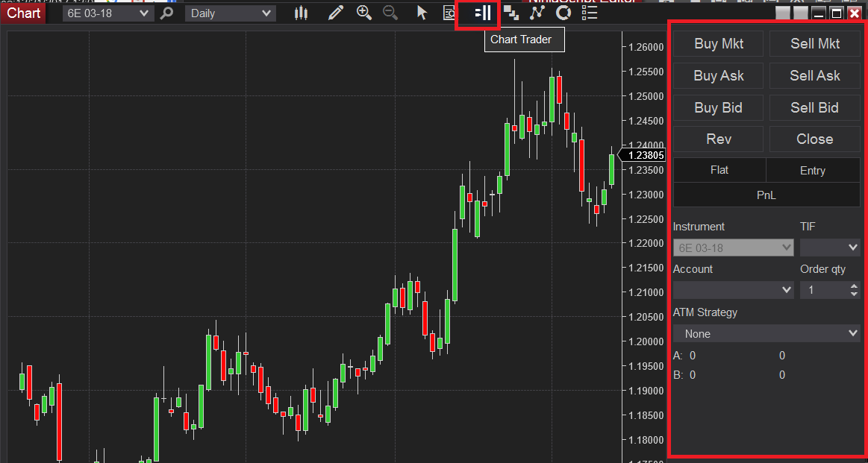Select the cursor pointer tool

pyautogui.click(x=422, y=13)
